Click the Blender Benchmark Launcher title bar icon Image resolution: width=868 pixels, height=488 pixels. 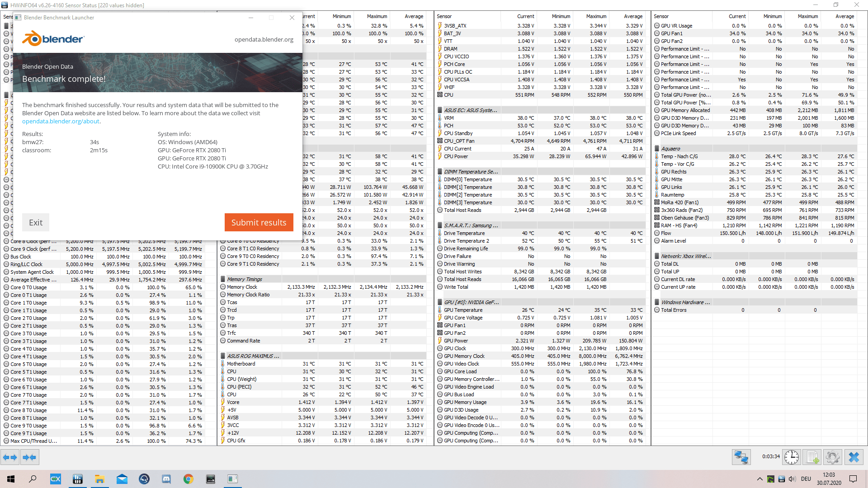pyautogui.click(x=18, y=18)
